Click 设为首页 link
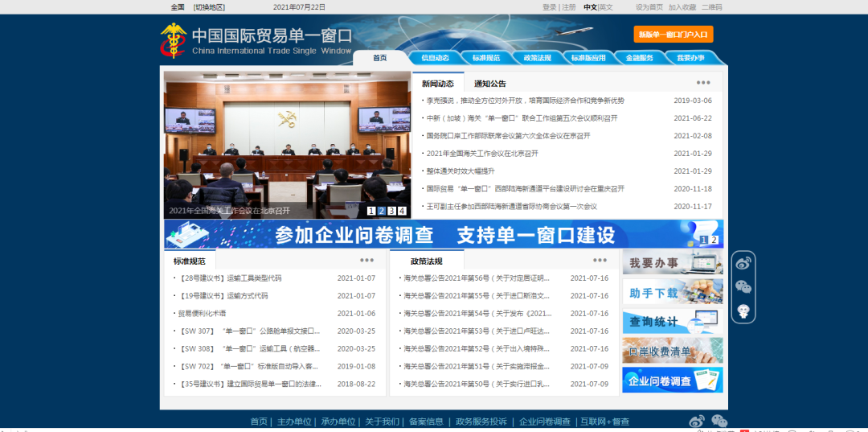 click(x=649, y=7)
